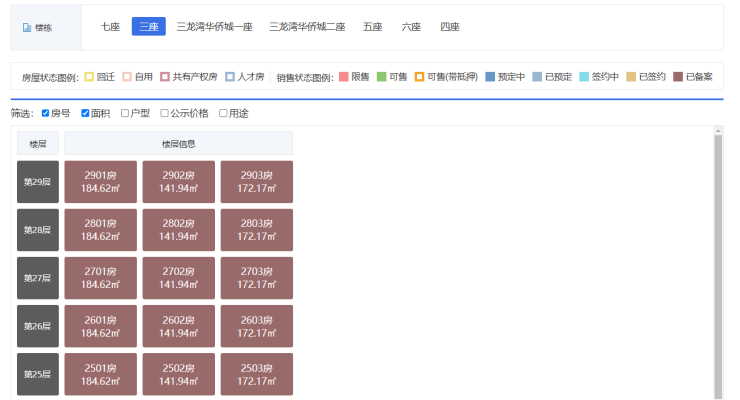Viewport: 740px width, 400px height.
Task: Click the 楼层信息 column header
Action: point(178,143)
